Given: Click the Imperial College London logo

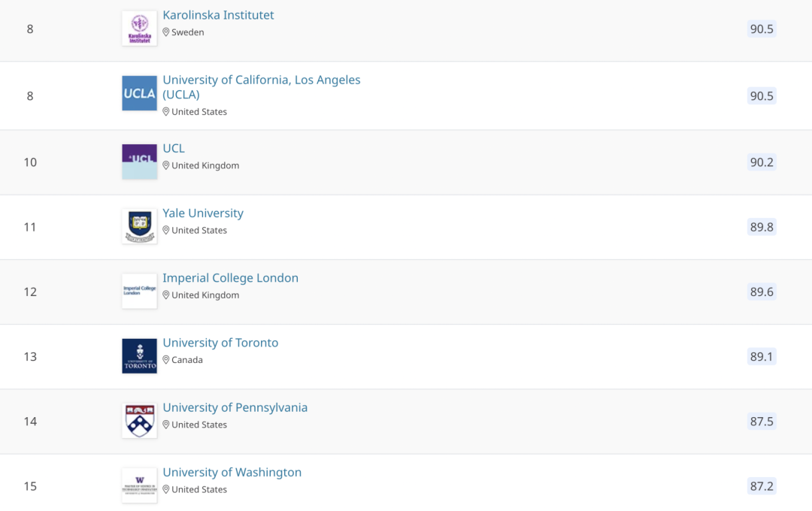Looking at the screenshot, I should coord(139,291).
